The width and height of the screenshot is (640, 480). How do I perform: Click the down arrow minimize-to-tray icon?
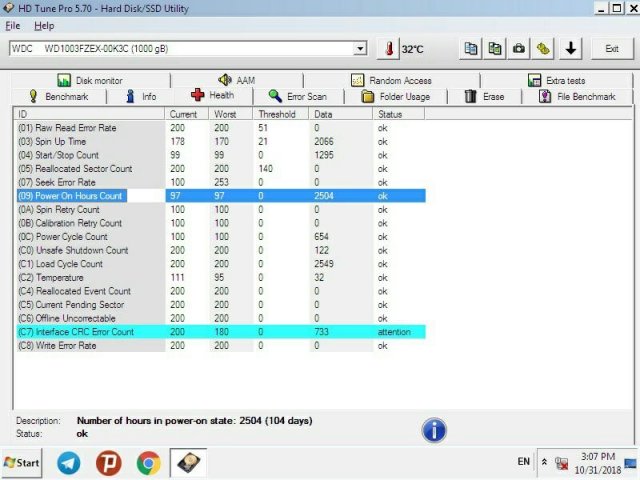(x=571, y=49)
